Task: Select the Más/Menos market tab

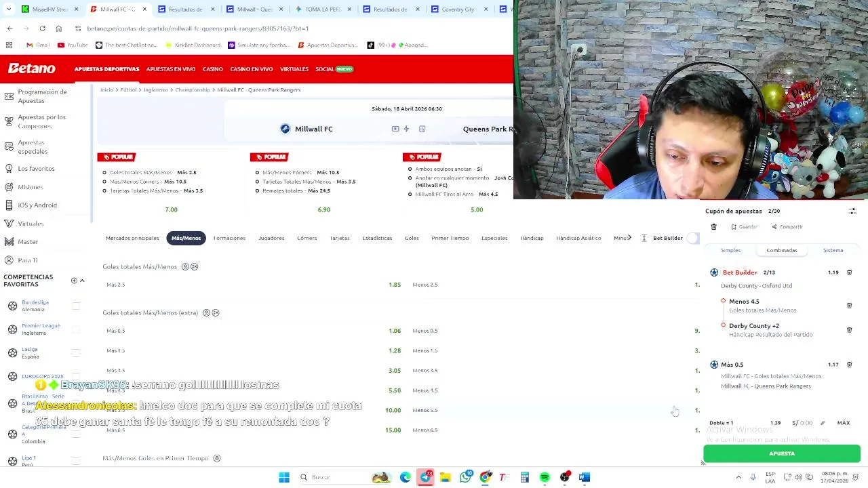Action: point(186,238)
